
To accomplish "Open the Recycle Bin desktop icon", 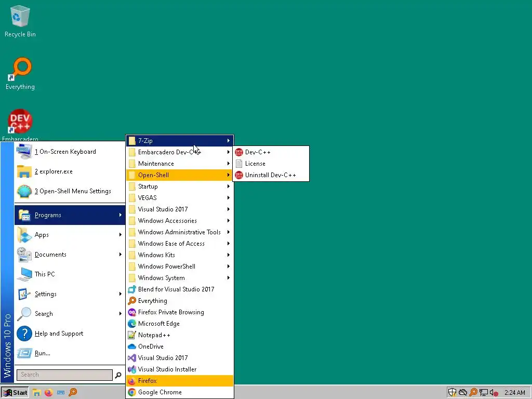I will coord(20,21).
